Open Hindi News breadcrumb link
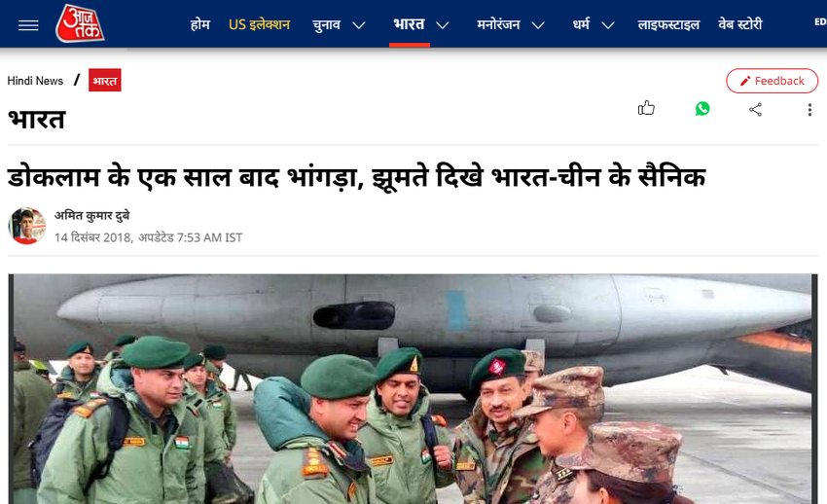The height and width of the screenshot is (504, 827). (35, 81)
